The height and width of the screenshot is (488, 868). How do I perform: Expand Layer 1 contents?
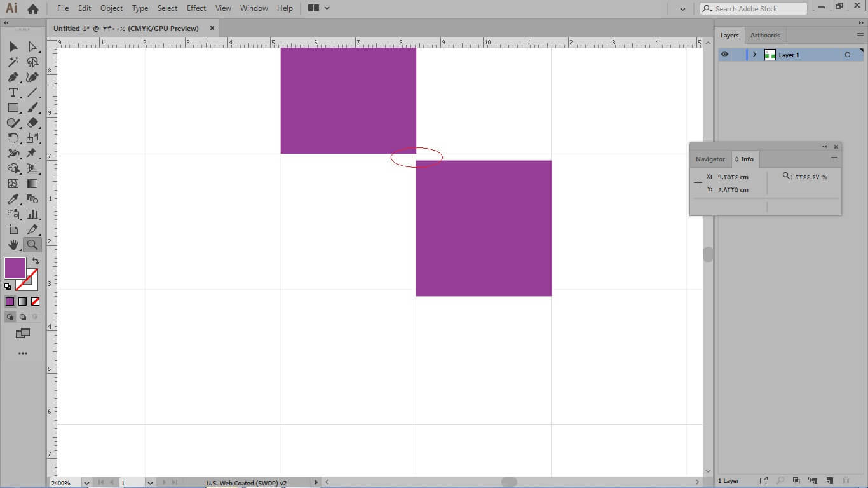[754, 55]
